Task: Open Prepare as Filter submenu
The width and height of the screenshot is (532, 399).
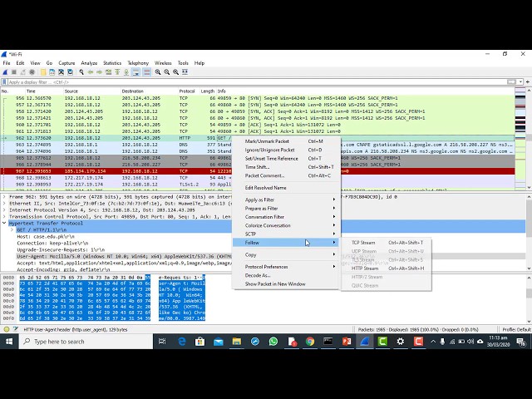Action: click(x=287, y=209)
